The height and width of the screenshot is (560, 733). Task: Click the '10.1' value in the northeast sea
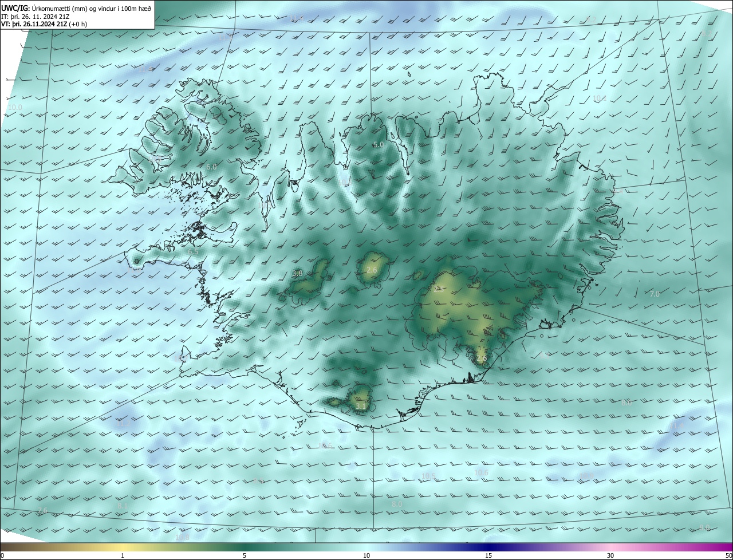[x=599, y=98]
